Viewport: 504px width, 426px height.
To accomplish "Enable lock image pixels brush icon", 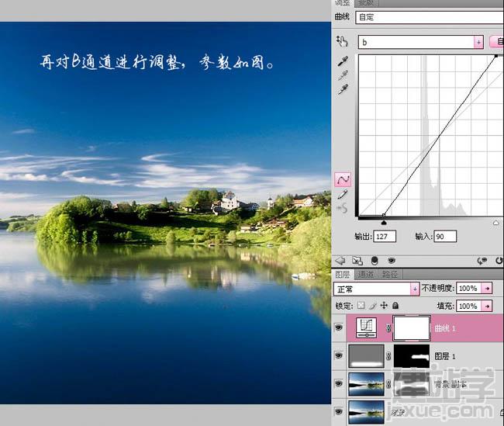I will point(372,306).
